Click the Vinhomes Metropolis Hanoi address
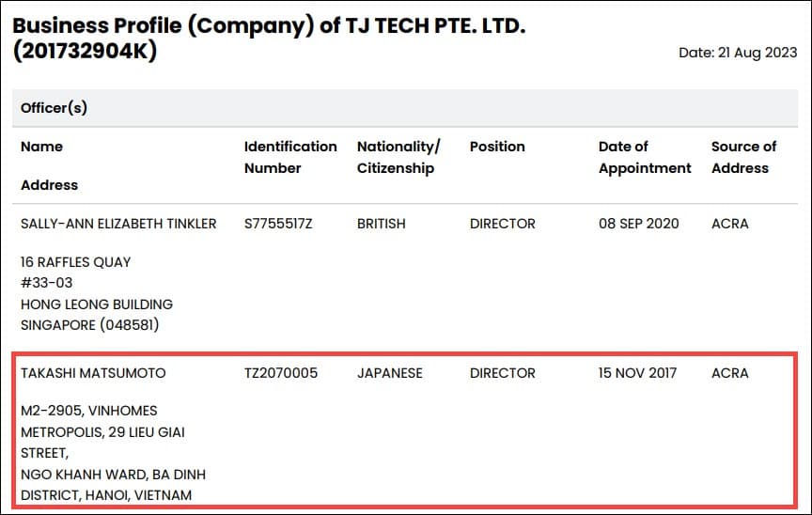This screenshot has height=515, width=812. click(x=112, y=453)
